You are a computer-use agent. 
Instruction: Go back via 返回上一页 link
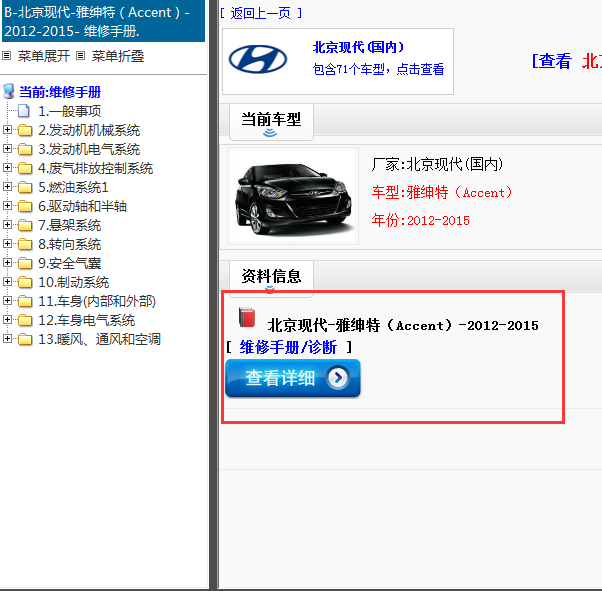(x=261, y=13)
